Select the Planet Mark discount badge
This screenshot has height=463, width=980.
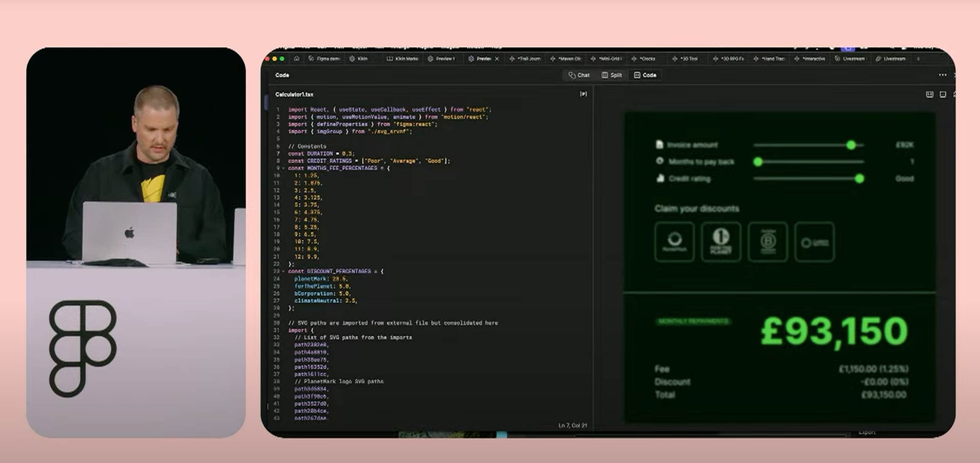pos(674,242)
